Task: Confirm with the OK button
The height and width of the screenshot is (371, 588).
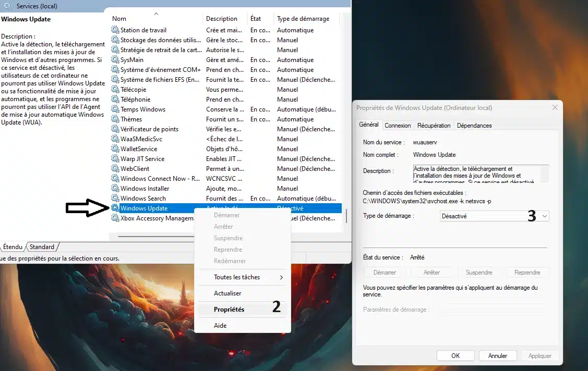Action: 455,356
